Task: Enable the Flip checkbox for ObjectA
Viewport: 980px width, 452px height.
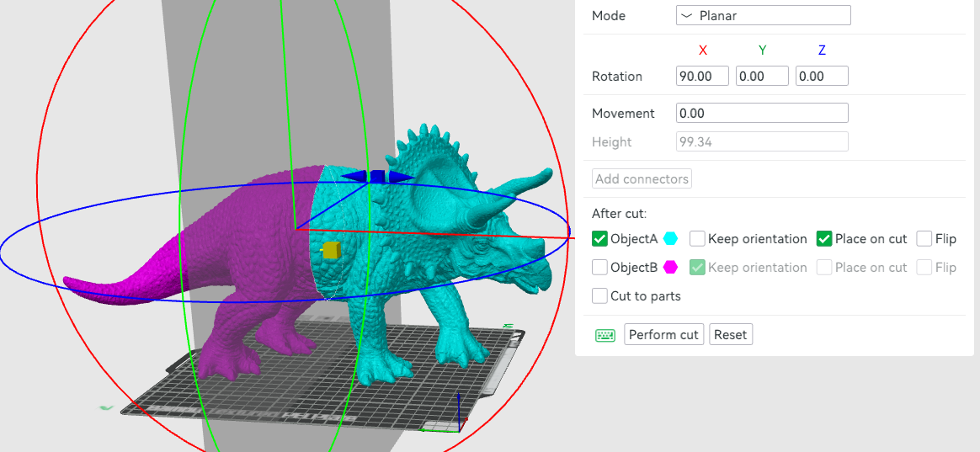Action: click(x=924, y=239)
